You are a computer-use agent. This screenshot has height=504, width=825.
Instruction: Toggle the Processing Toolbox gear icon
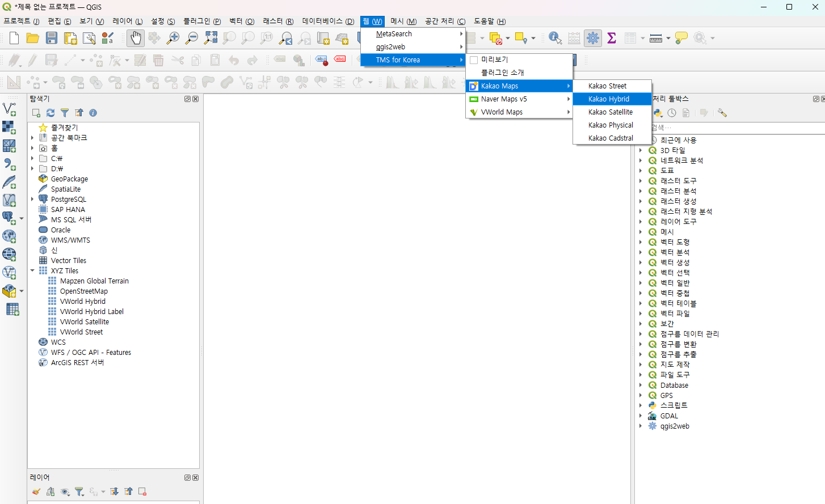click(593, 38)
